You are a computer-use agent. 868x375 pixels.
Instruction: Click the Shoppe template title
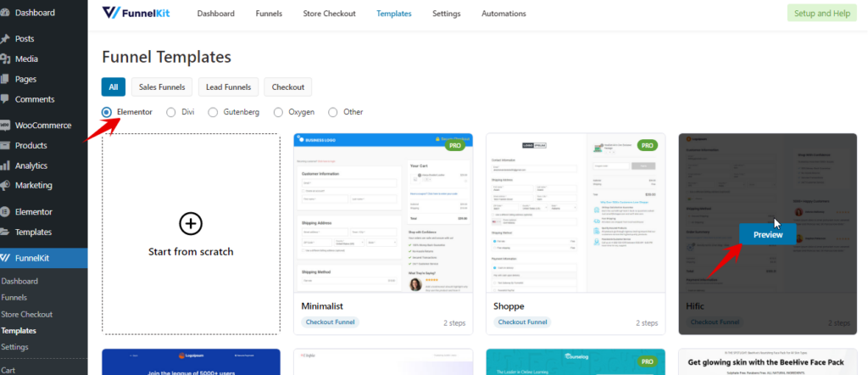(509, 305)
